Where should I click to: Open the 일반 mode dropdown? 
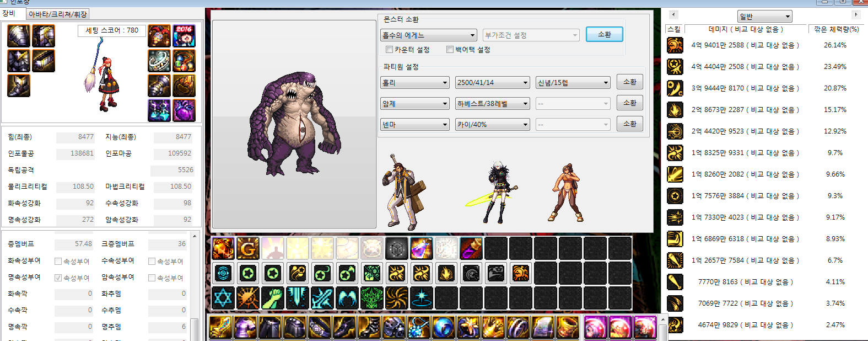[x=764, y=17]
